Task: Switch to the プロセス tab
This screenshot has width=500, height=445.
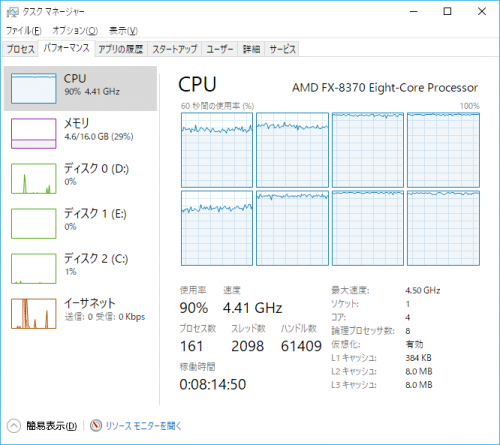Action: point(20,49)
